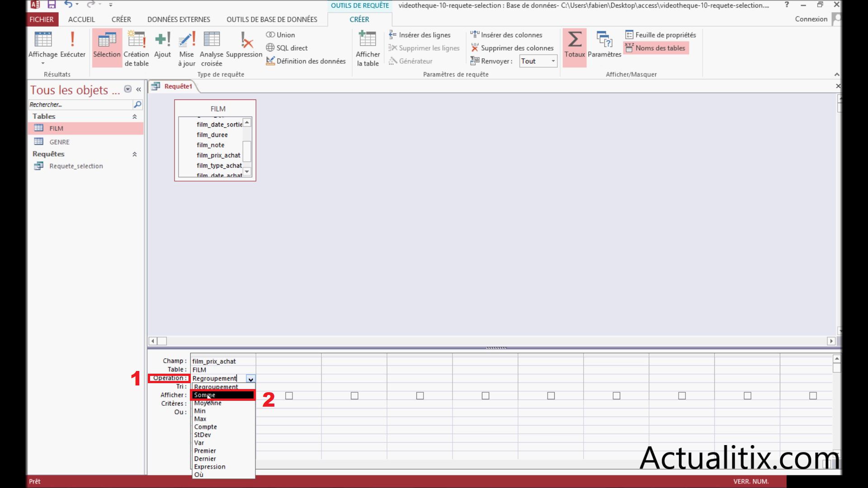Run the query with Exécuter

[73, 45]
